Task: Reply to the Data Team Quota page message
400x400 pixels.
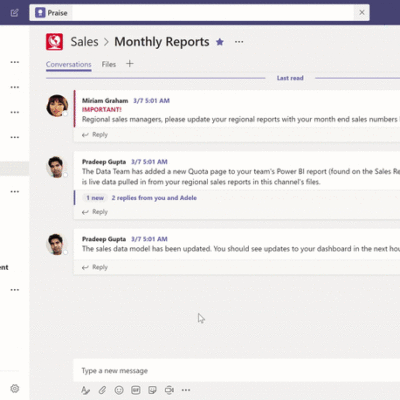Action: [x=95, y=212]
